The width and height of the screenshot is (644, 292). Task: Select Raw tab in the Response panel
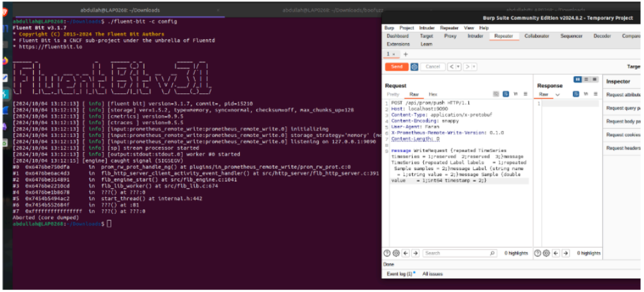pos(543,95)
